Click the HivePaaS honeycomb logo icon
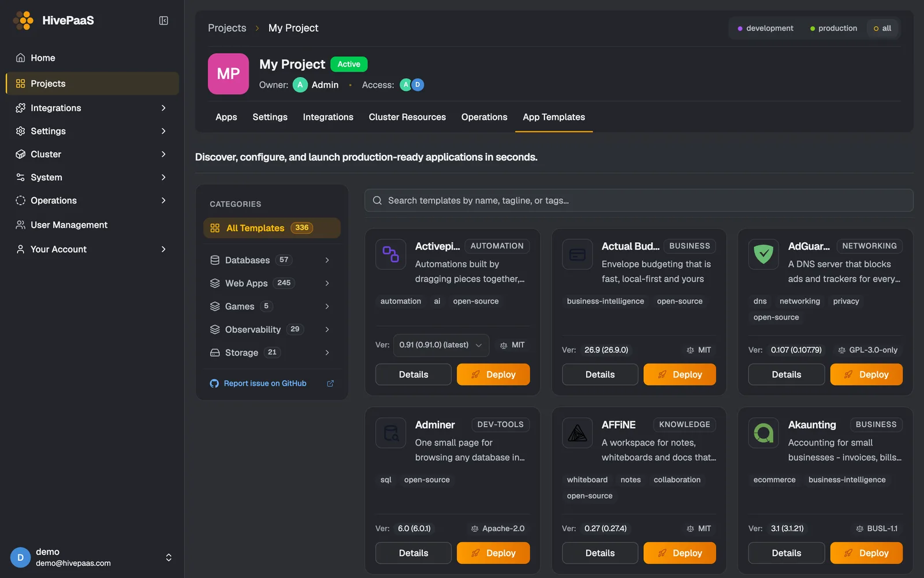924x578 pixels. tap(23, 20)
